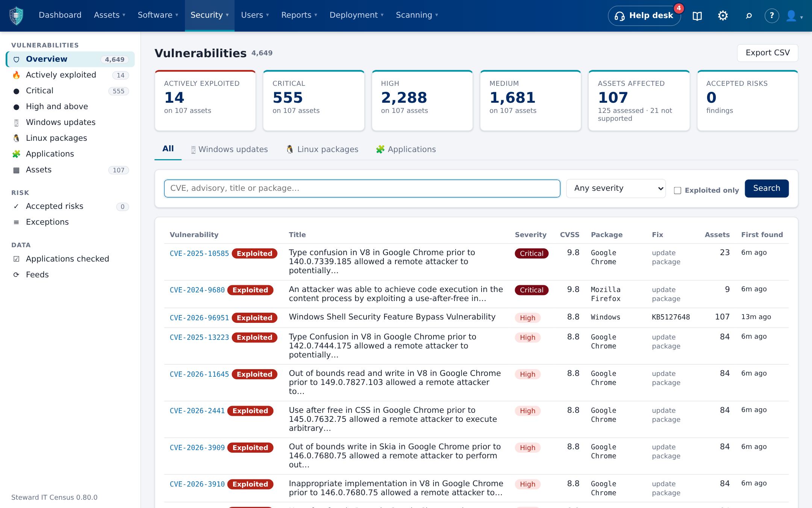Open CVE-2024-9680 vulnerability link
Screen dimensions: 812x508
(197, 290)
